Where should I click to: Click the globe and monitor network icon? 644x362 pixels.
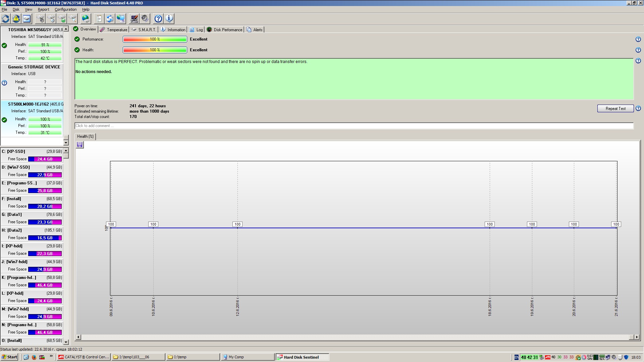(121, 19)
